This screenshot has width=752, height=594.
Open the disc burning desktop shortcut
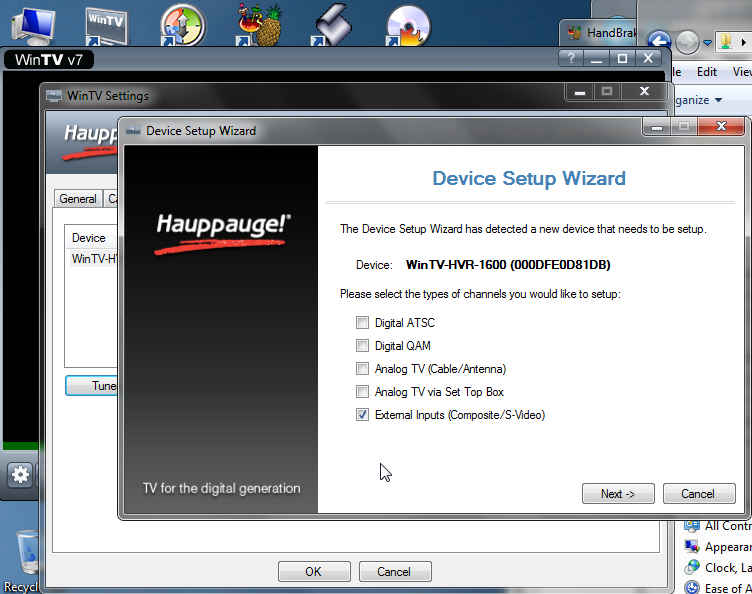click(x=408, y=25)
